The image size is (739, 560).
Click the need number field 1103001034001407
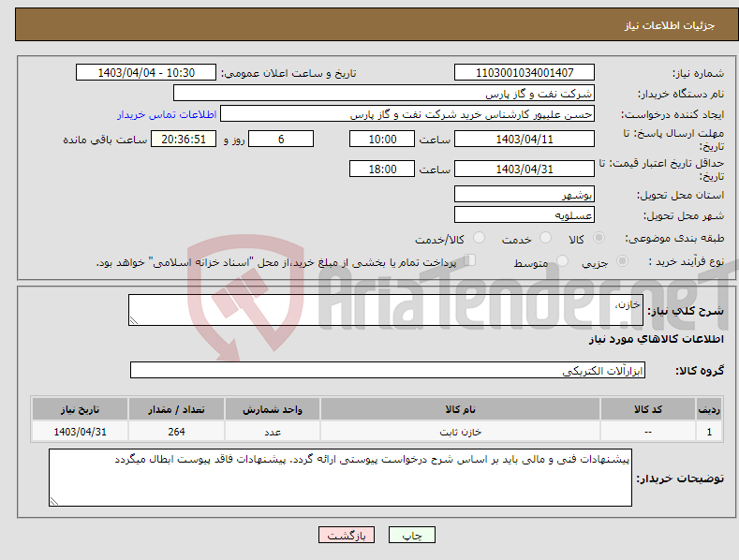pyautogui.click(x=525, y=73)
